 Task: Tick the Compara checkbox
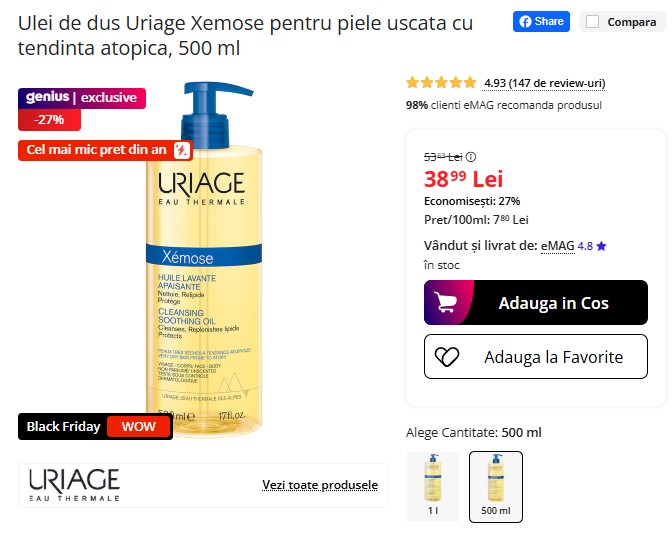592,21
